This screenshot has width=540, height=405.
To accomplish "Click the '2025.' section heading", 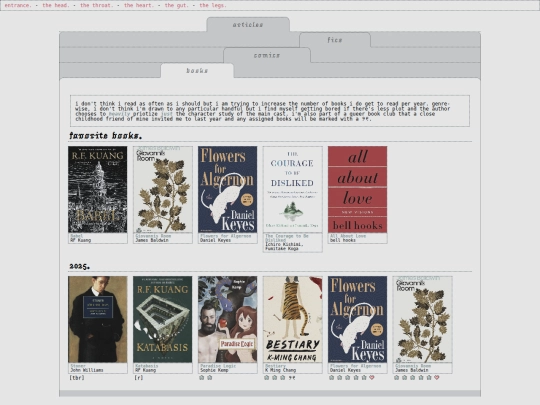I will click(80, 266).
